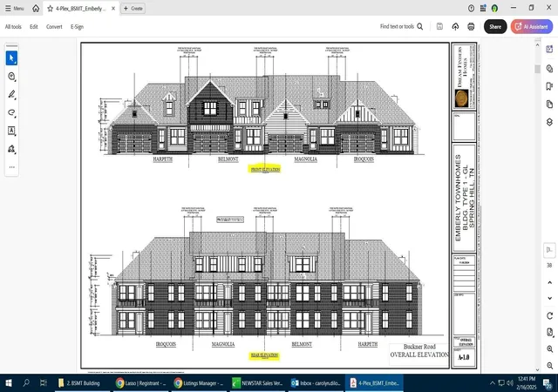Close the 4-Plex_BSMT_Emberly tab
This screenshot has height=392, width=558.
tap(113, 8)
